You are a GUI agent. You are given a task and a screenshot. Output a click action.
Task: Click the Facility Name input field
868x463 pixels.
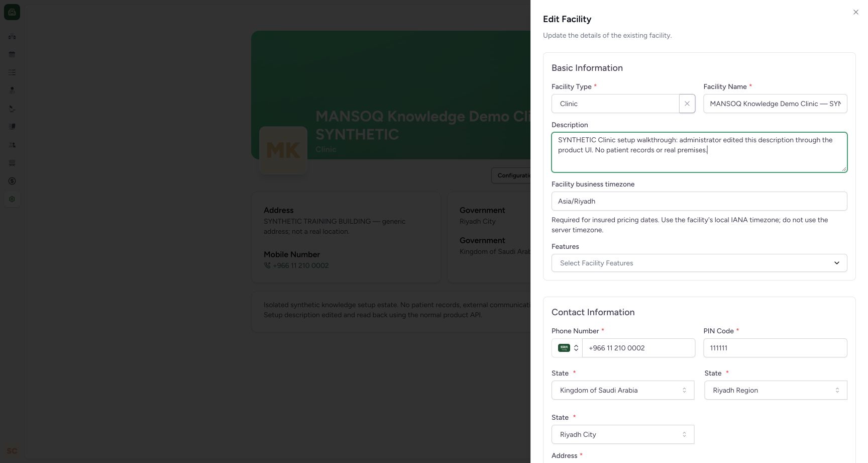(775, 104)
